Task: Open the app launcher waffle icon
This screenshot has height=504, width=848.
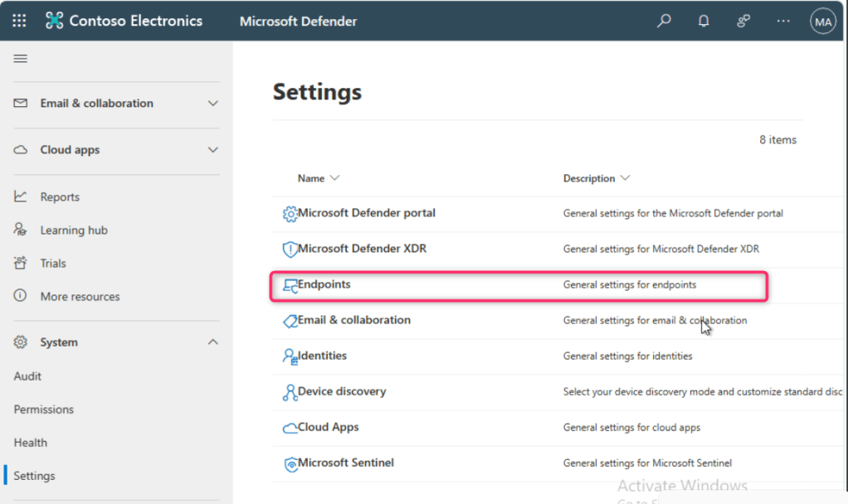Action: pos(19,22)
